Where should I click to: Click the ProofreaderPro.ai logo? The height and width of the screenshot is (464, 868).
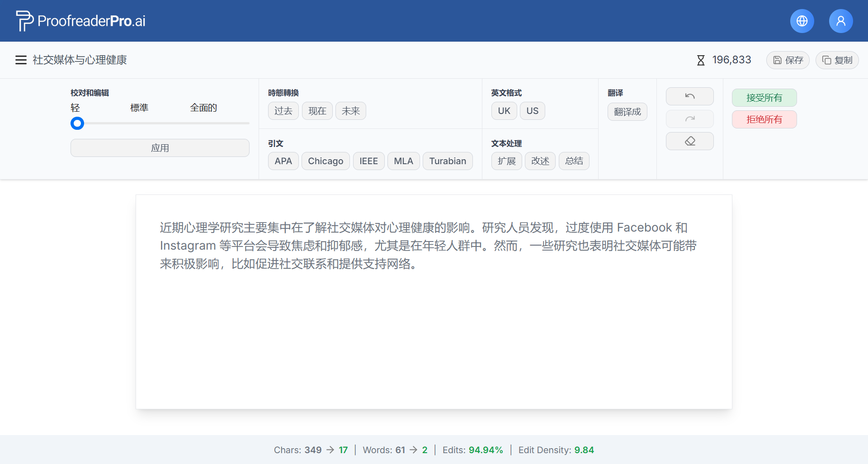[81, 21]
